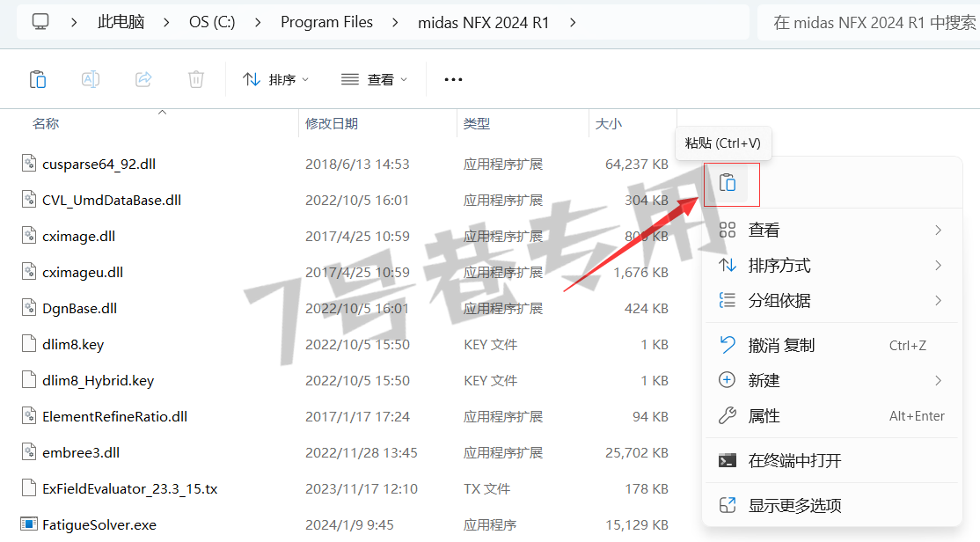Viewport: 980px width, 542px height.
Task: Click the terminal icon beside 在终端中打开
Action: coord(728,461)
